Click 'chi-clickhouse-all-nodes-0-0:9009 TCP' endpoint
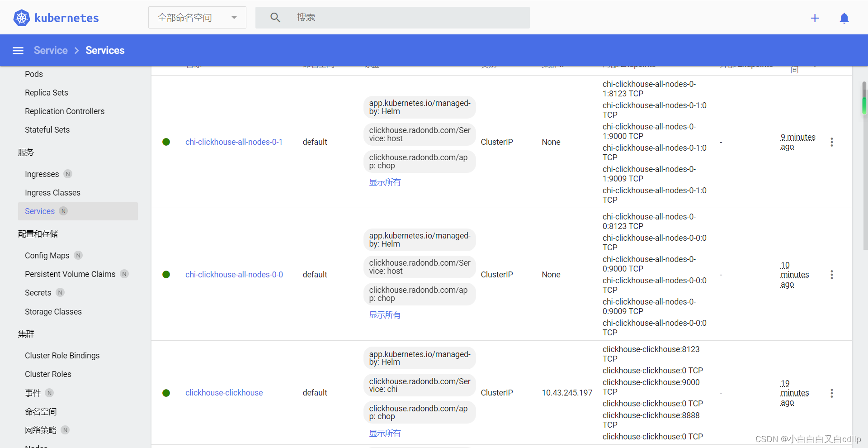 pos(649,306)
